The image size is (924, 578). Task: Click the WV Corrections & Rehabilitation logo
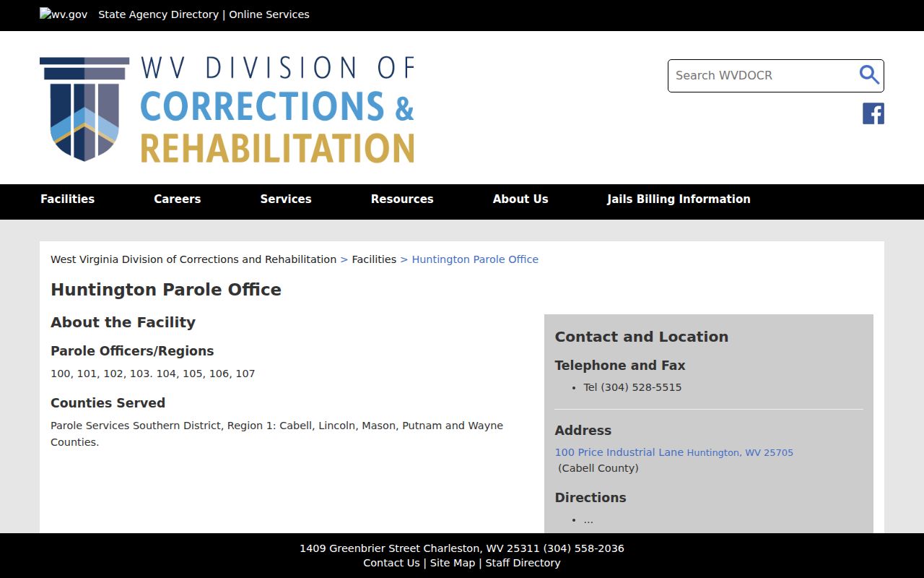(227, 108)
